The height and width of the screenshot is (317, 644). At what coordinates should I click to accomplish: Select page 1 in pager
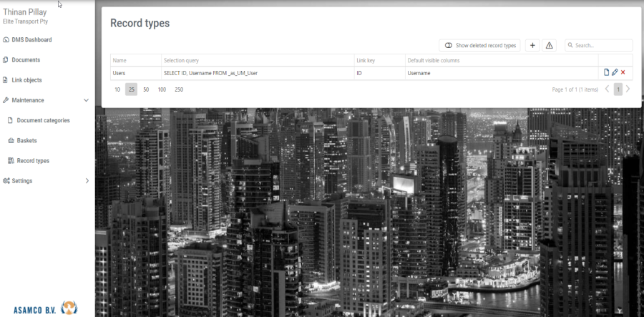click(618, 89)
